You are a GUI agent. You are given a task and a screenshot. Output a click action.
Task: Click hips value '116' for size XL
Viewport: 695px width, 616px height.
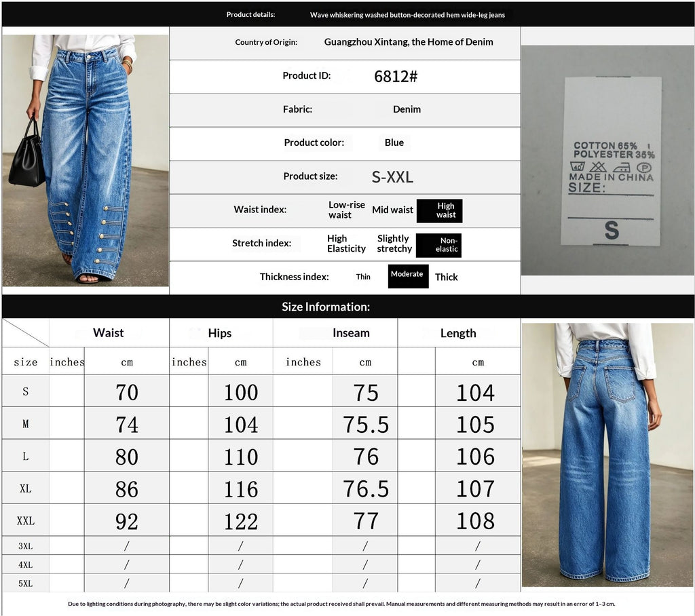point(241,489)
